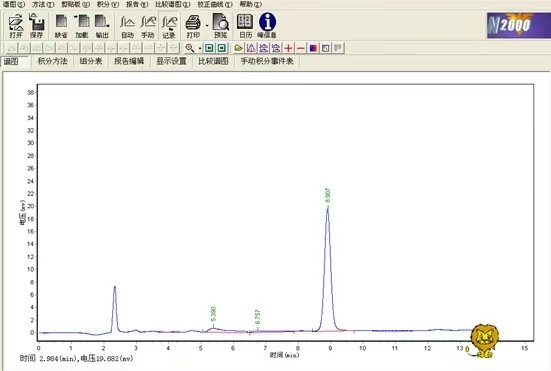Click the 打印 printer icon
Image resolution: width=551 pixels, height=371 pixels.
coord(193,26)
